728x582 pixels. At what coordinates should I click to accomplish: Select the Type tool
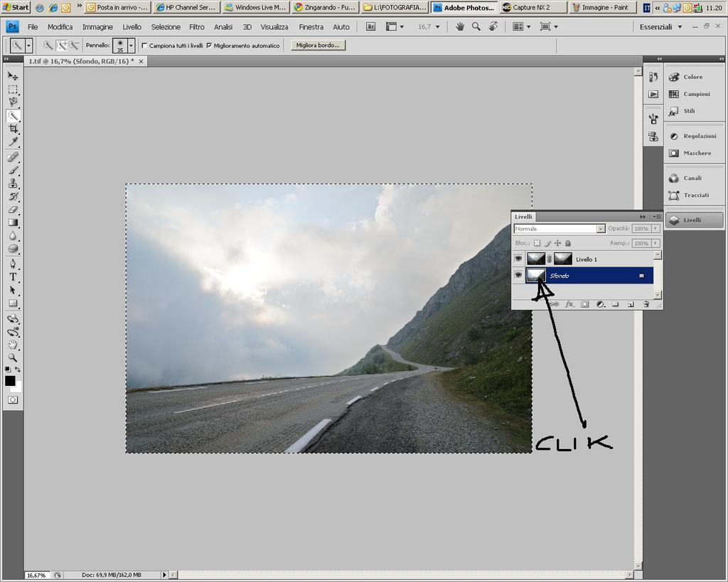click(13, 276)
